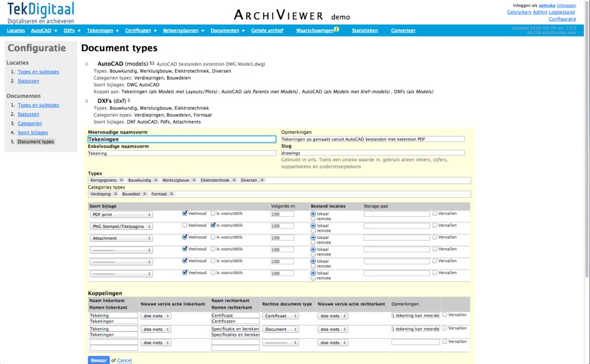Open the PNG Stempel/Titelpagina dropdown
This screenshot has height=364, width=590.
(121, 226)
